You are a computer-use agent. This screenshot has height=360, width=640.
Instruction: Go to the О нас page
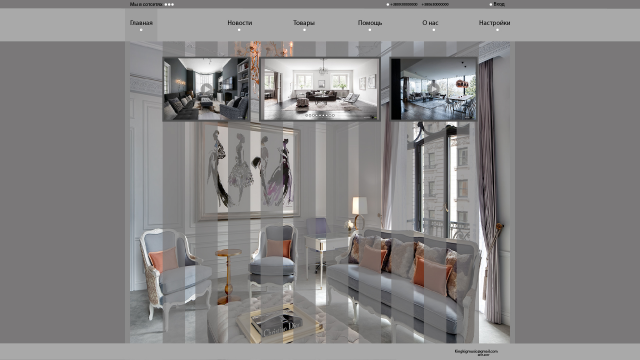[430, 23]
